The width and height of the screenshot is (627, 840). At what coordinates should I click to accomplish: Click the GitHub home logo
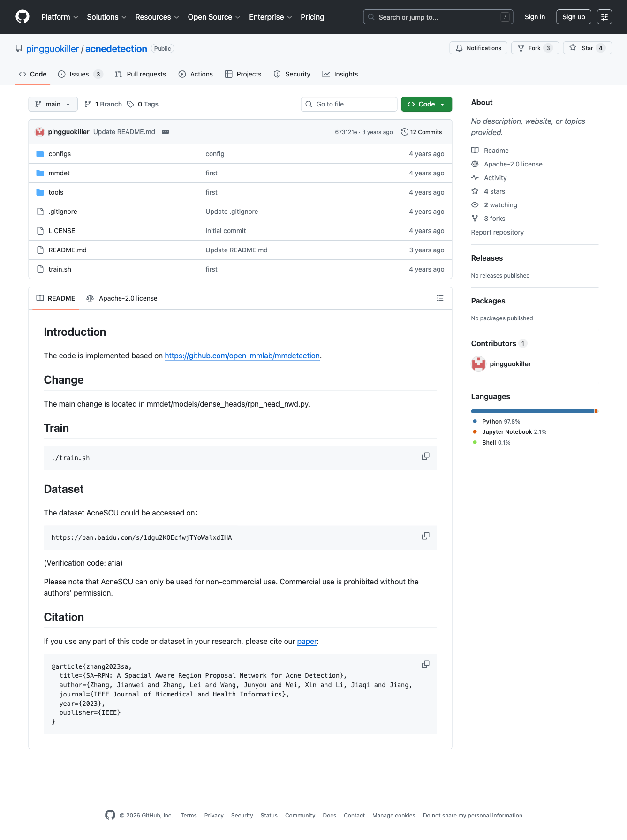click(x=22, y=16)
